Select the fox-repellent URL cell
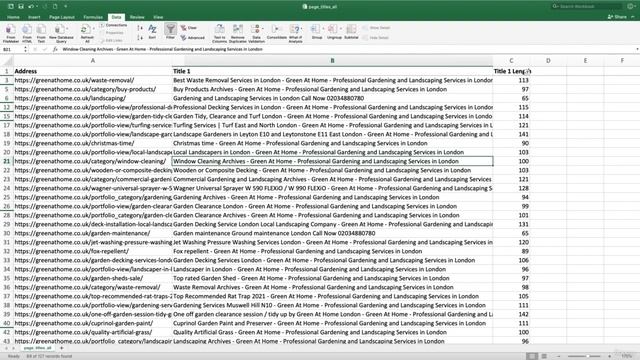640x360 pixels. 93,251
